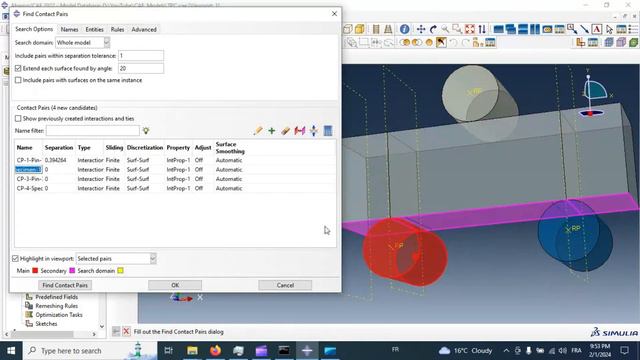Click the blue merge arrows icon
Image resolution: width=640 pixels, height=360 pixels.
[313, 131]
